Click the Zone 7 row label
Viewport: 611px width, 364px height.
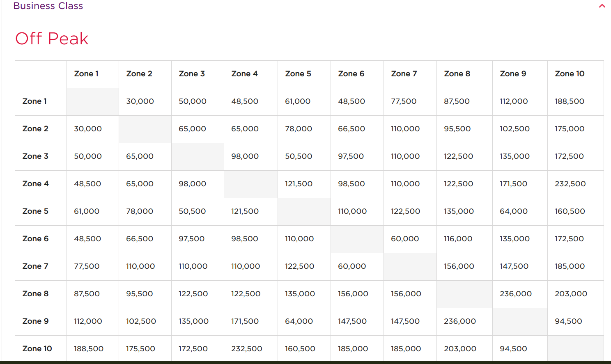pos(35,266)
